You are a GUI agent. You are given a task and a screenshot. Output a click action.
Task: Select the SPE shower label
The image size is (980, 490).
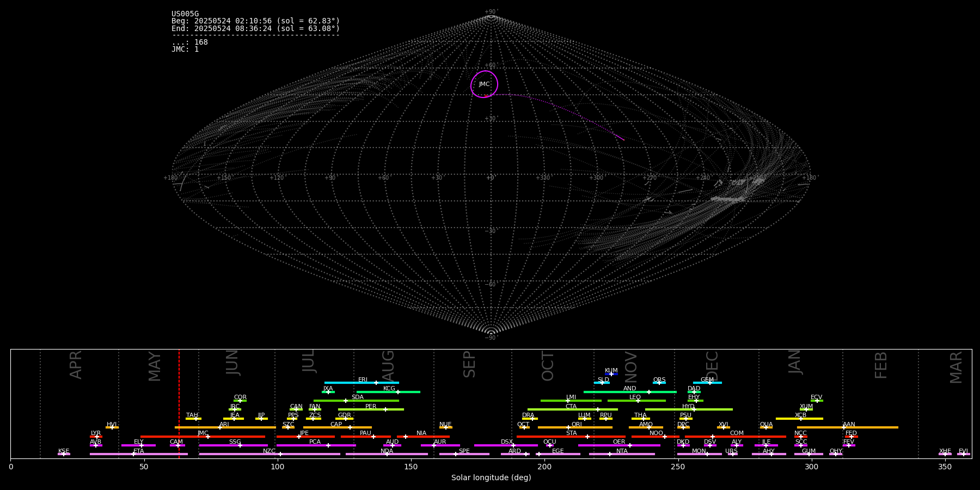[464, 451]
